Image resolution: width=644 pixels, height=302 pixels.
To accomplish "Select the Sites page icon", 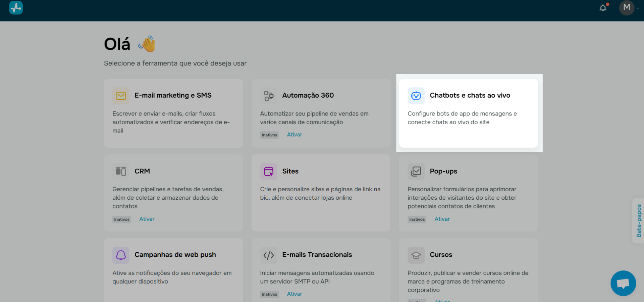I will (268, 171).
